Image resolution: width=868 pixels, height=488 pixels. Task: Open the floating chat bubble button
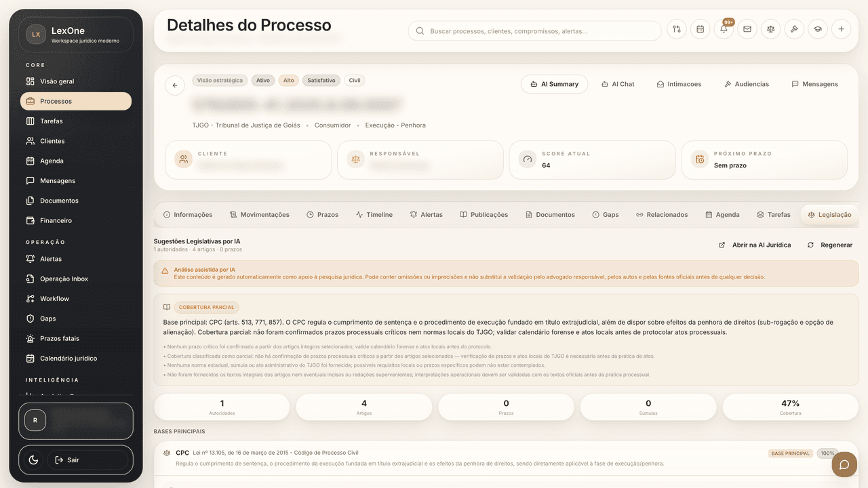click(844, 464)
